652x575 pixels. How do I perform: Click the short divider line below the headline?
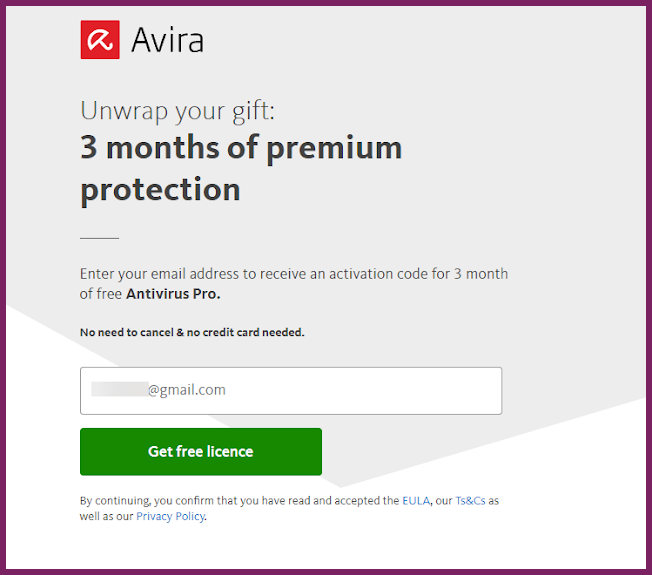tap(99, 238)
